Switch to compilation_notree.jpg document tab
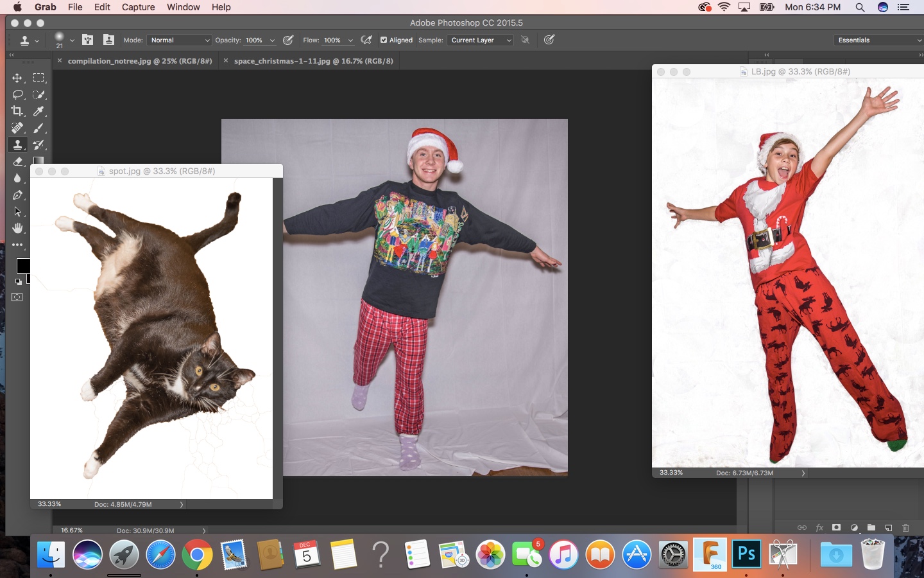The height and width of the screenshot is (578, 924). [140, 61]
